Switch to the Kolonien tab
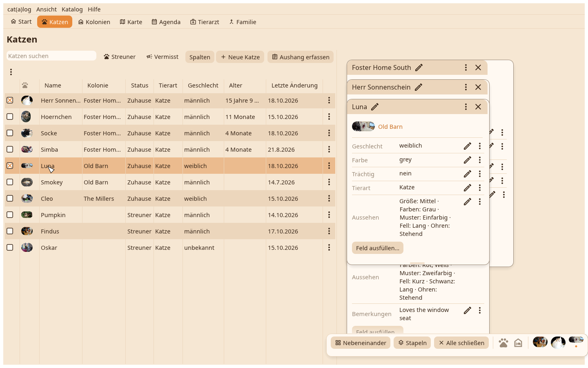Image resolution: width=588 pixels, height=368 pixels. coord(94,22)
